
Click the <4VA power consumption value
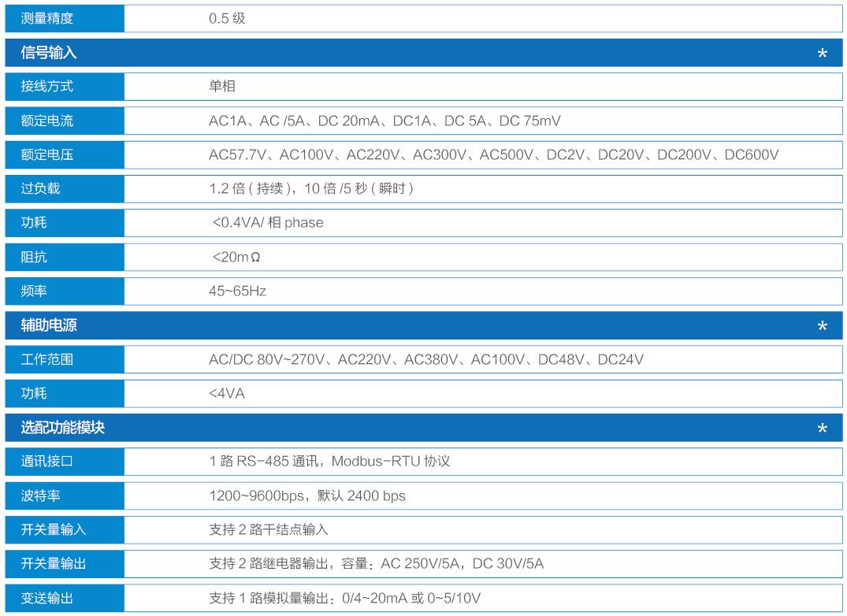tap(227, 393)
